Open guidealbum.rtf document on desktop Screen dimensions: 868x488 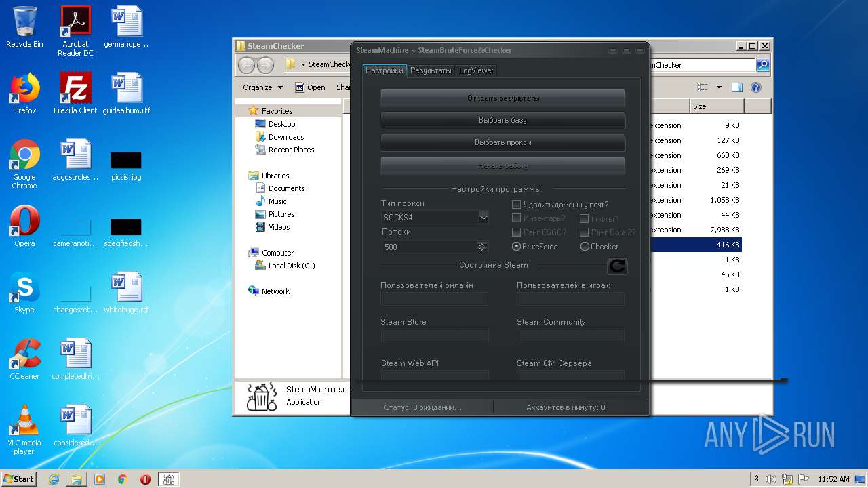click(126, 94)
